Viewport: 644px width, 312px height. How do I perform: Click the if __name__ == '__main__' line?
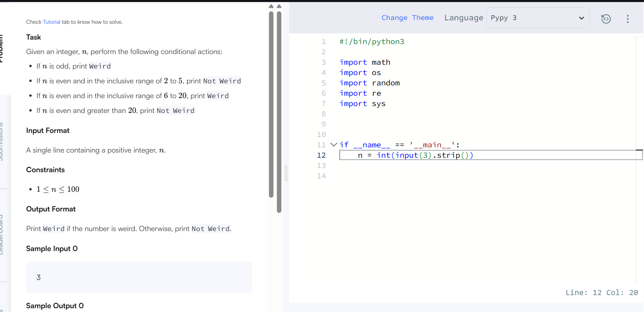(399, 145)
